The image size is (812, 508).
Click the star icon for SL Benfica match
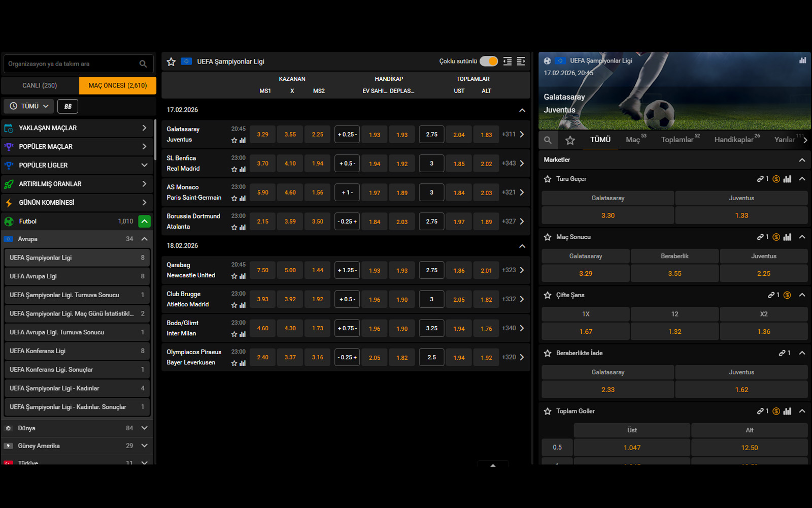click(x=234, y=169)
